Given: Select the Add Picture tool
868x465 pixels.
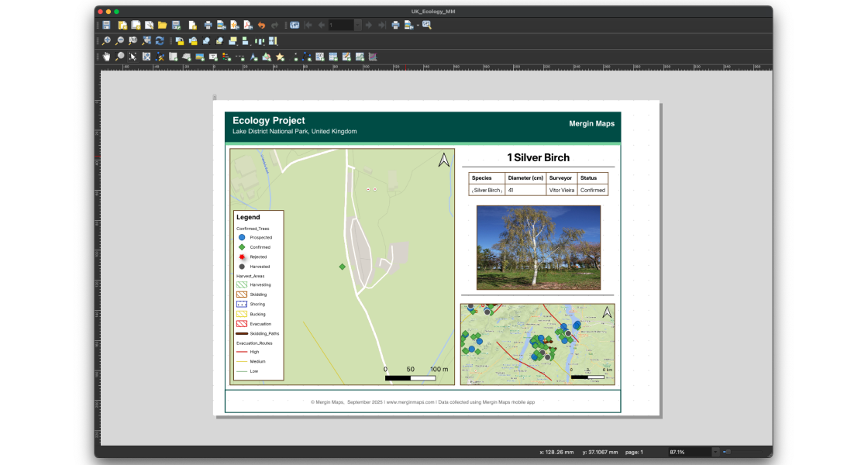Looking at the screenshot, I should pos(199,56).
